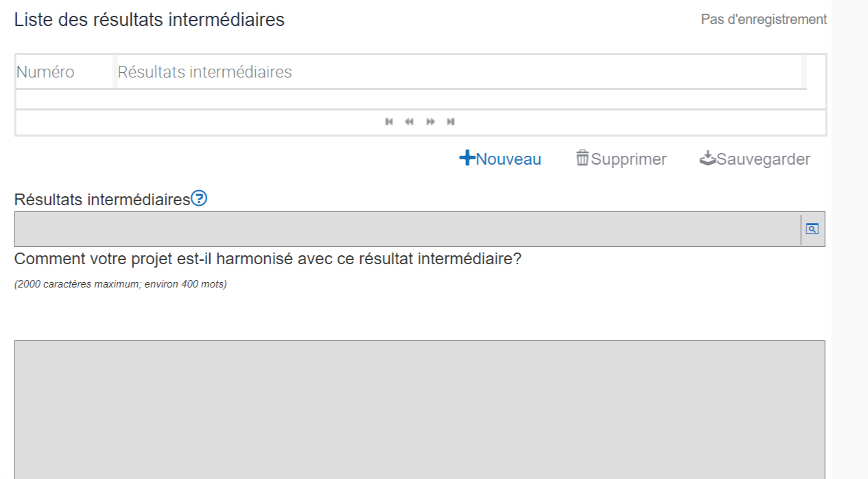Jump to the last results page
The width and height of the screenshot is (868, 479).
point(451,122)
